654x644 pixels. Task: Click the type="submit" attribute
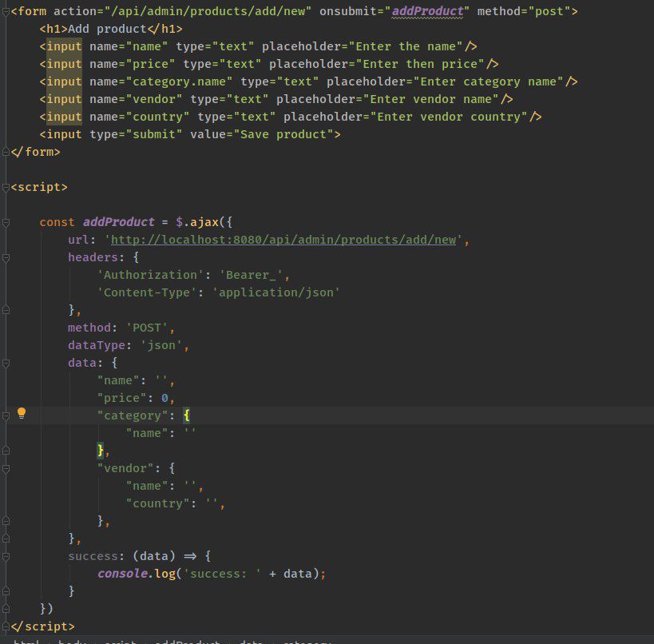click(136, 134)
